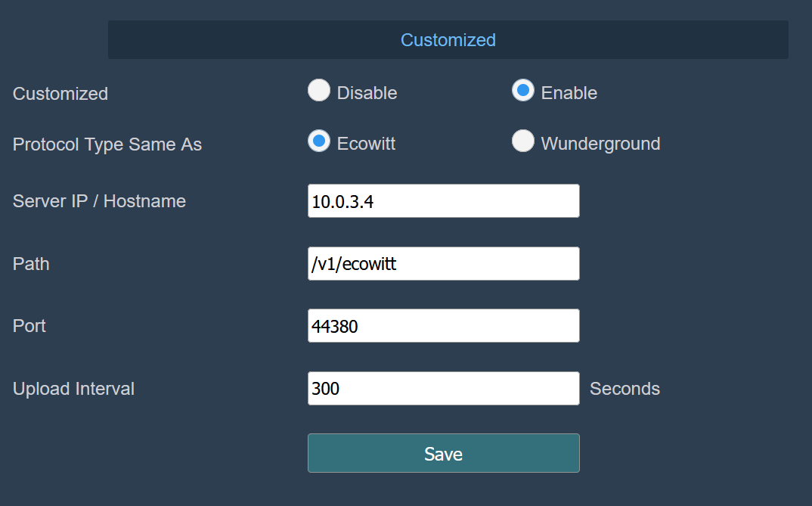812x506 pixels.
Task: Select the Disable radio button for Customized
Action: [x=319, y=90]
